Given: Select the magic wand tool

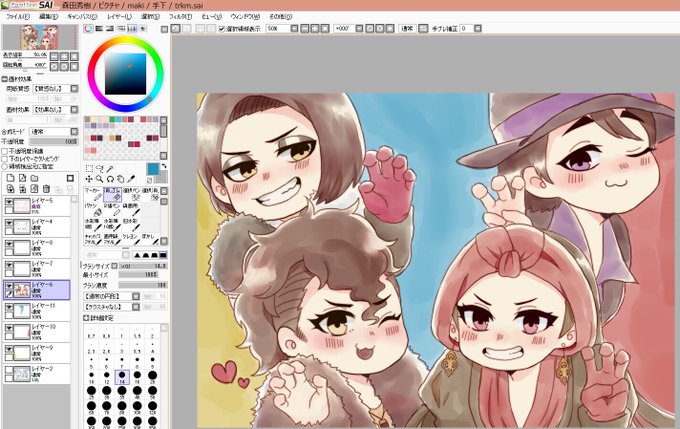Looking at the screenshot, I should pos(110,168).
